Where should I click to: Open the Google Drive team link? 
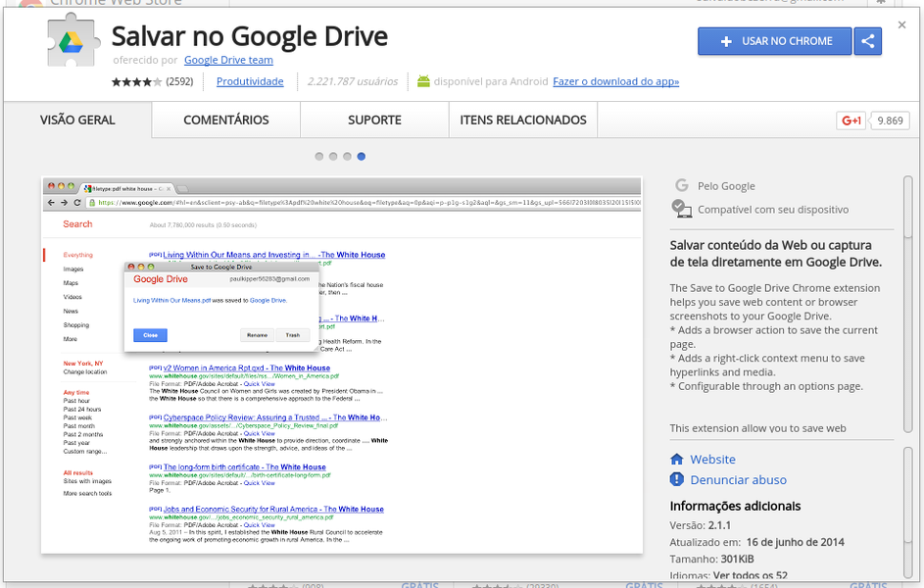pyautogui.click(x=228, y=60)
